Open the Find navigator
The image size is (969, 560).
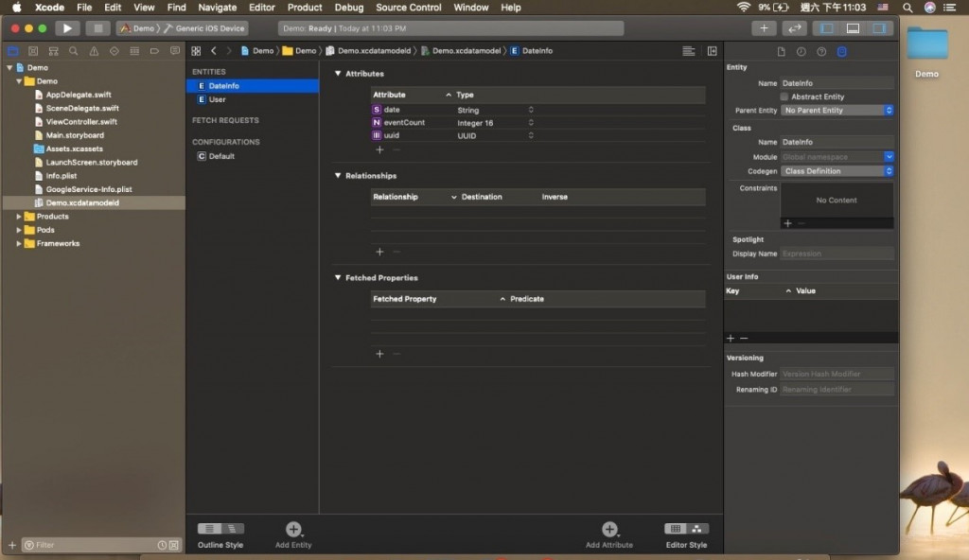pos(74,51)
